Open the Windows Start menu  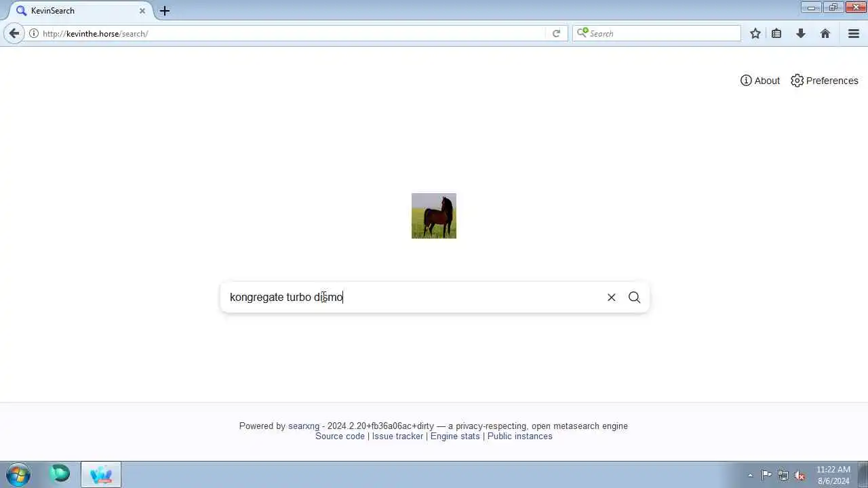18,474
